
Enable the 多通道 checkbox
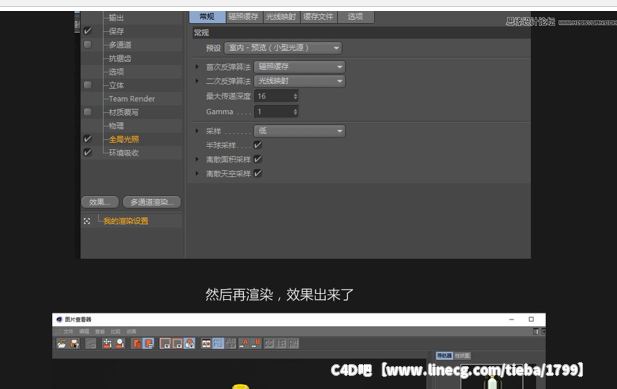point(88,44)
